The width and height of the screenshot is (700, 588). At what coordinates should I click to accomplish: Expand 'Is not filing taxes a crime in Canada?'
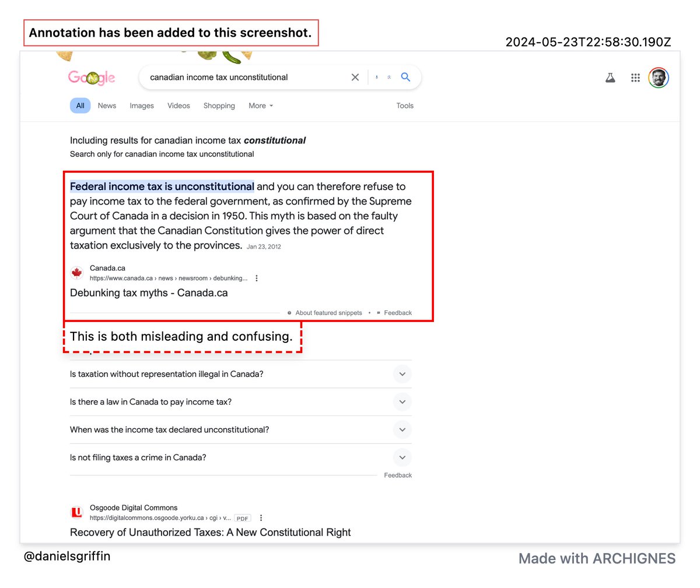coord(241,457)
